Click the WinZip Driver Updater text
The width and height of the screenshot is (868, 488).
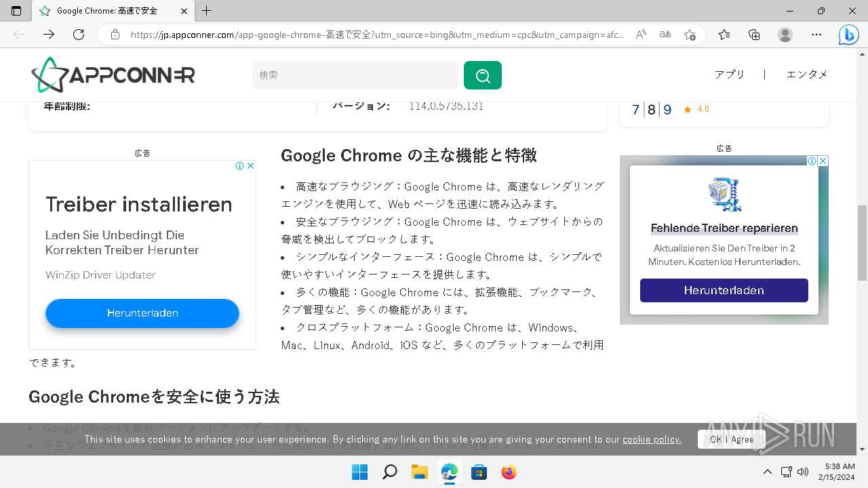tap(100, 274)
